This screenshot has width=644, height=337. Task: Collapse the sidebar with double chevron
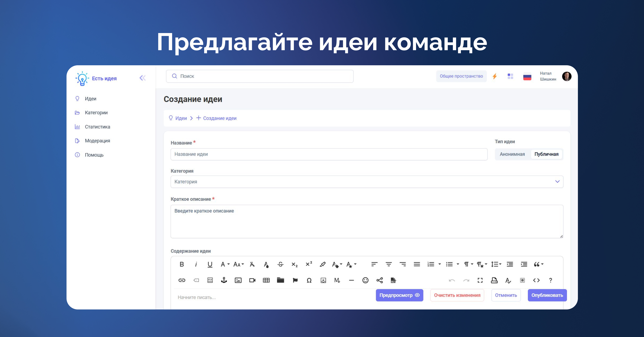[143, 78]
